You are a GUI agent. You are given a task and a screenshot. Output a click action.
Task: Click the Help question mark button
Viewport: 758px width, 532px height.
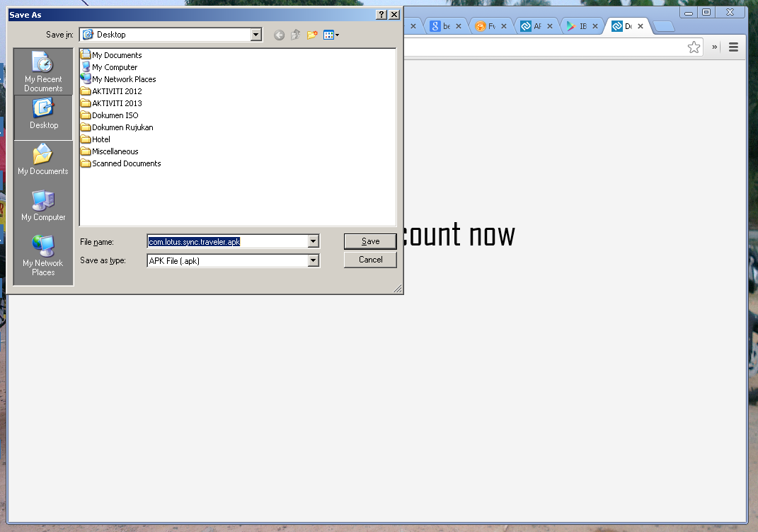coord(381,14)
